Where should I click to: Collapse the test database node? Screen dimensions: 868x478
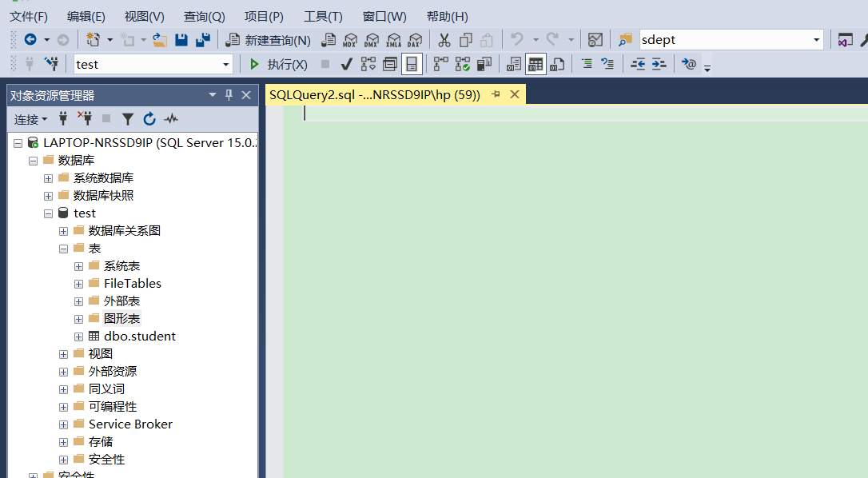coord(48,213)
